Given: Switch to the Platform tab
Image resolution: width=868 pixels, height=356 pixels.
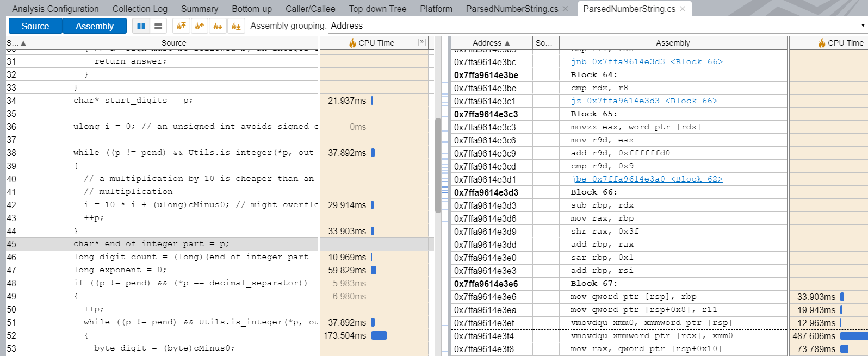Looking at the screenshot, I should click(436, 9).
